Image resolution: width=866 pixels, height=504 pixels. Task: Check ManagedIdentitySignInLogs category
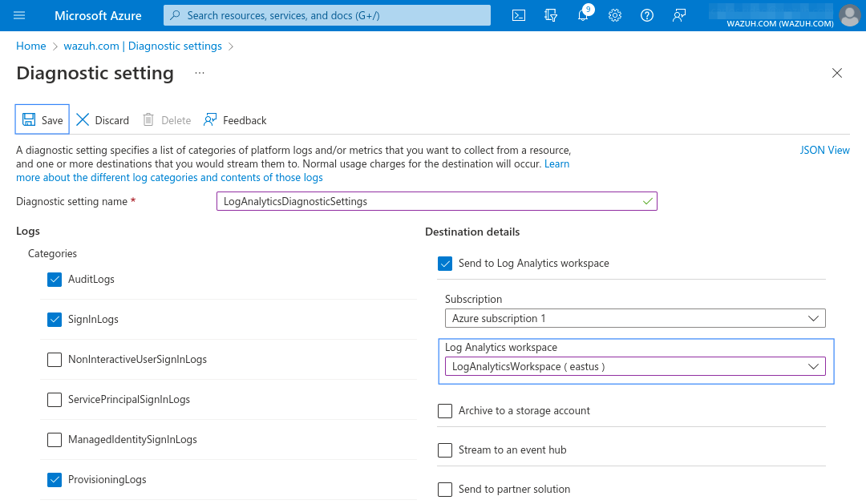coord(55,440)
